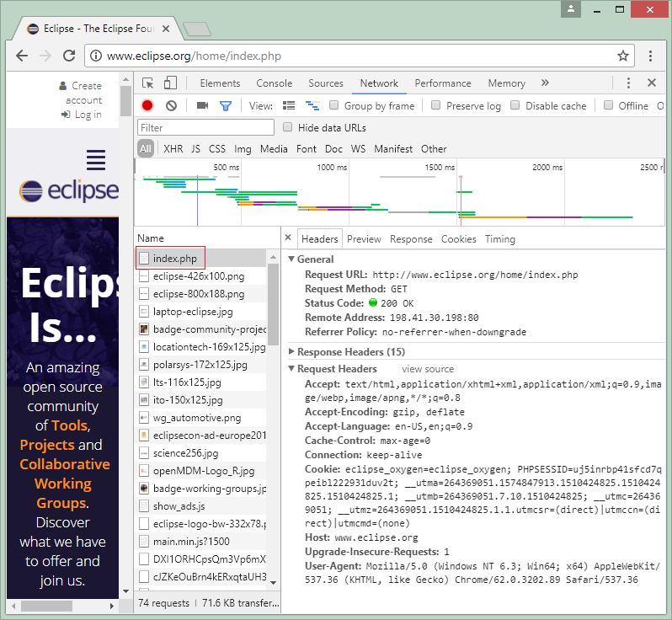Screen dimensions: 672x620
Task: Click request list scrollbar down arrow
Action: pyautogui.click(x=273, y=582)
